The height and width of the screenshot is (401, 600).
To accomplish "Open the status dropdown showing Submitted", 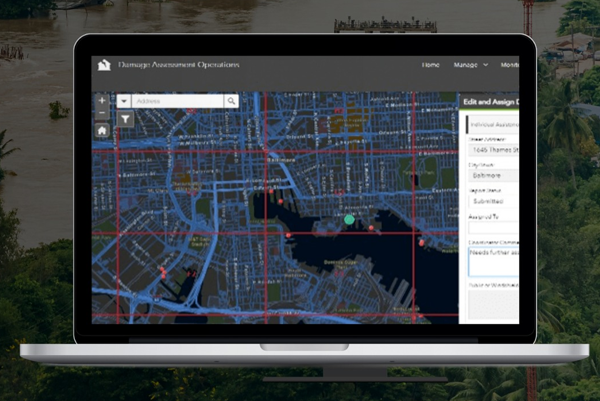I will [x=492, y=201].
